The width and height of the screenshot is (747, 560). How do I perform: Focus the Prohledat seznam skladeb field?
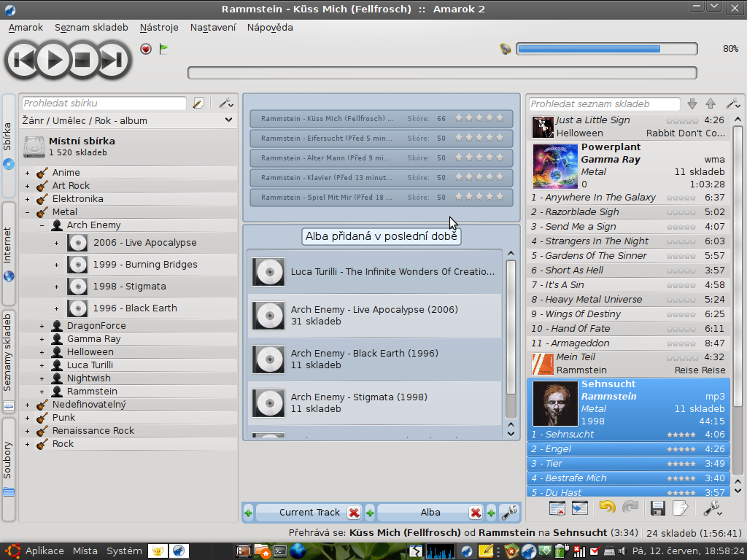[x=604, y=104]
